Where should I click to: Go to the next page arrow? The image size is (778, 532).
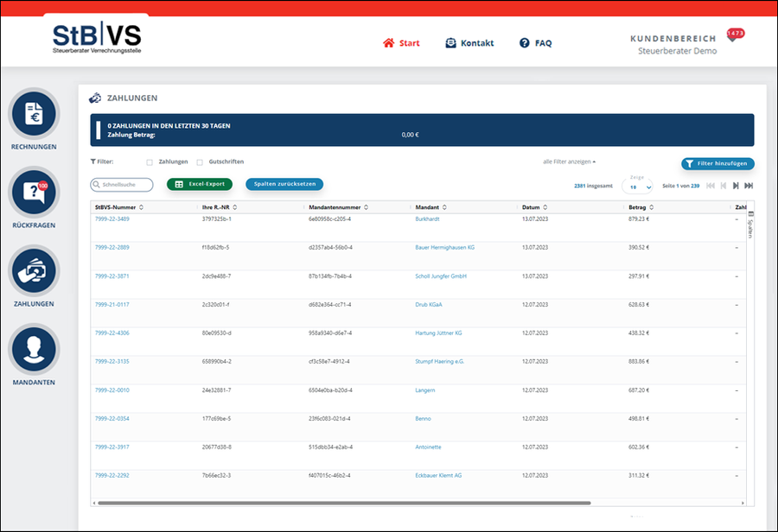click(736, 186)
